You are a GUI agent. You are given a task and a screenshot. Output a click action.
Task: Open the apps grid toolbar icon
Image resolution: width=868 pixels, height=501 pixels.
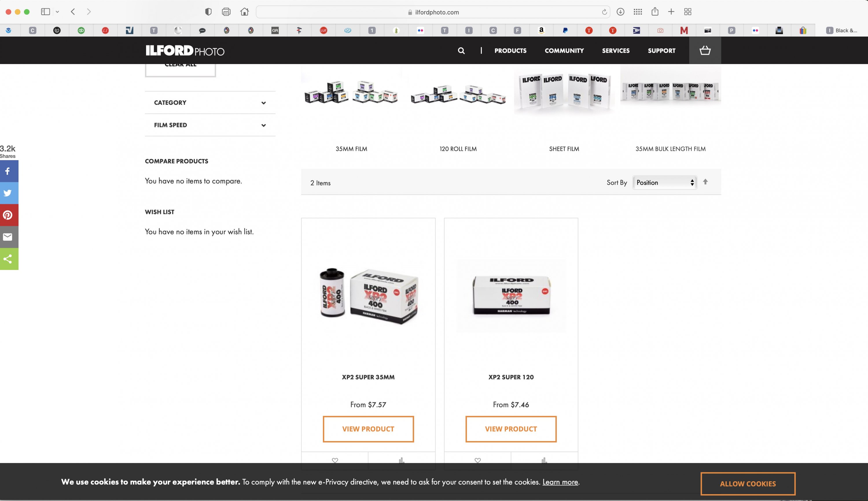[x=638, y=12]
